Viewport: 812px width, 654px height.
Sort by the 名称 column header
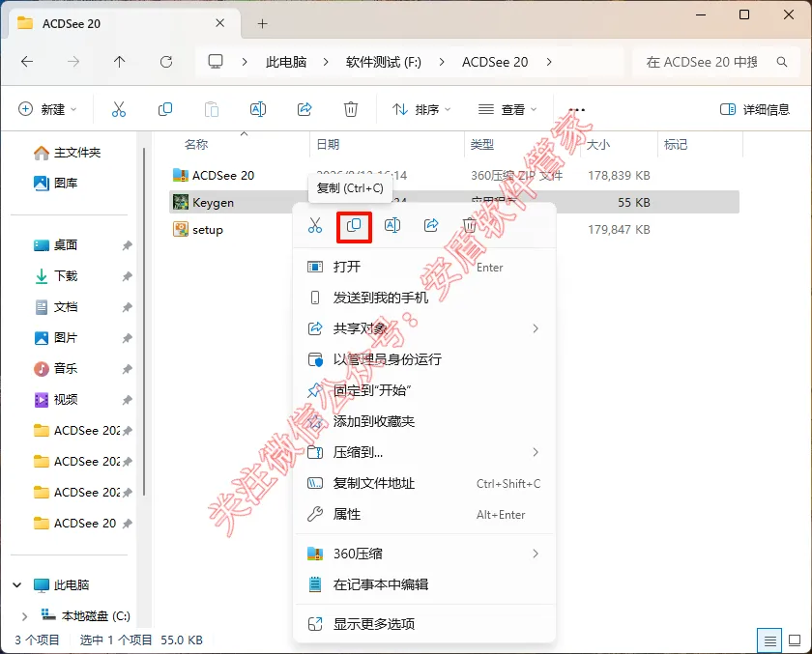coord(196,144)
